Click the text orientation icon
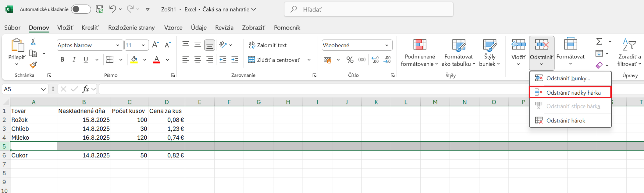The image size is (644, 193). click(223, 45)
